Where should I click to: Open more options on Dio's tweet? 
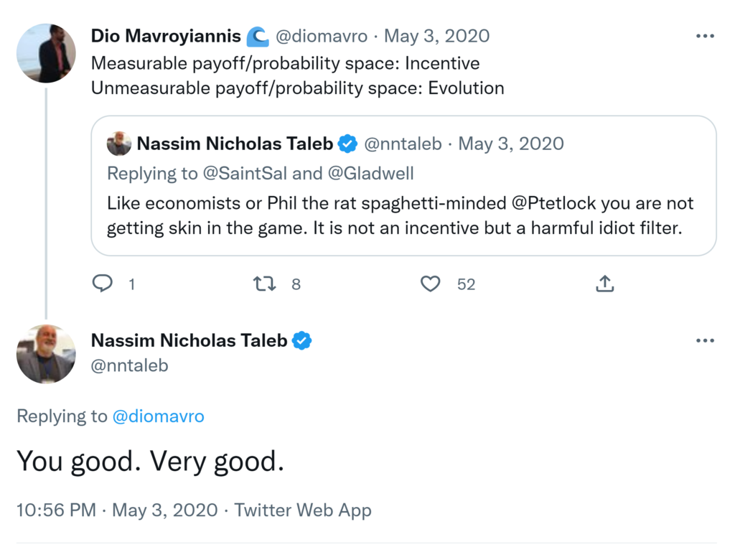pos(705,37)
